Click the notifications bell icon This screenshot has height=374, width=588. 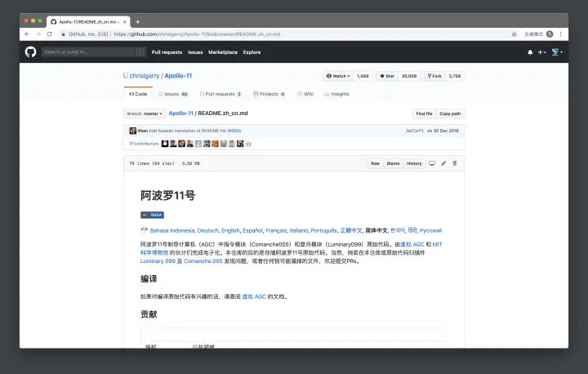point(530,52)
